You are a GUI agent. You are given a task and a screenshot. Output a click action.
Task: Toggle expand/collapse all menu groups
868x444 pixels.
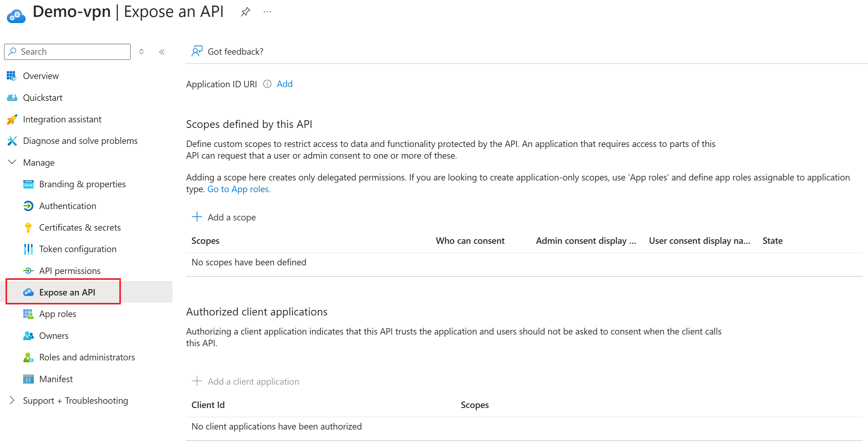click(141, 52)
